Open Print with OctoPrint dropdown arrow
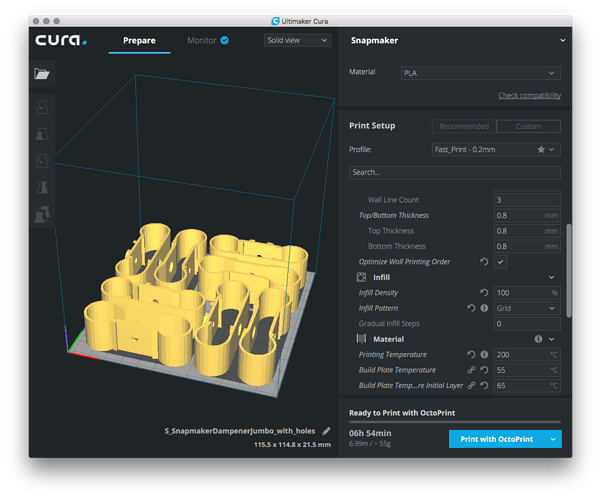Viewport: 601px width, 499px height. click(x=553, y=439)
